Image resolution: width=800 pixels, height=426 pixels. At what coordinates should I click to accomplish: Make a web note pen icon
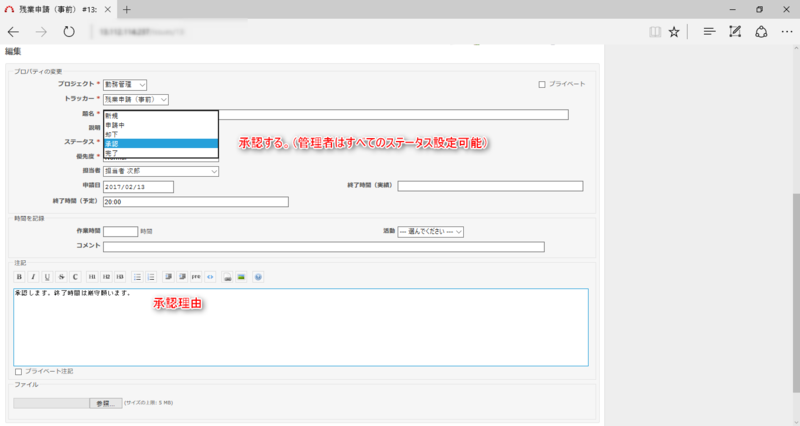735,32
